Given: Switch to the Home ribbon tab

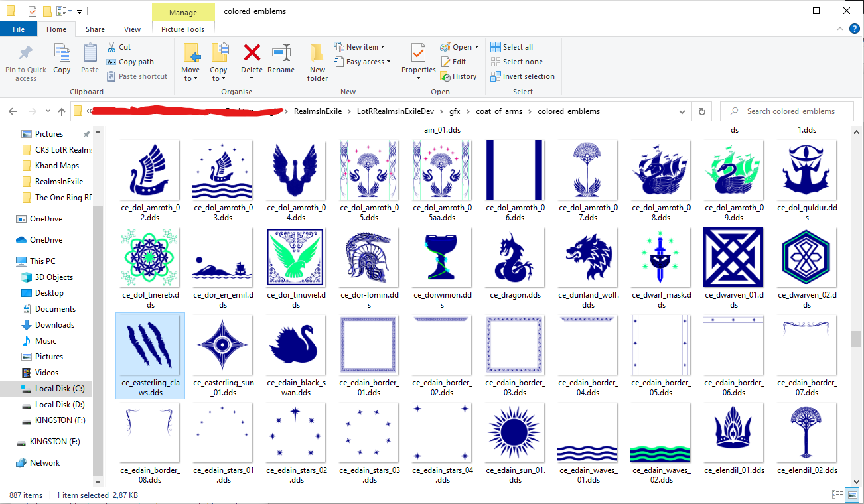Looking at the screenshot, I should [x=56, y=29].
